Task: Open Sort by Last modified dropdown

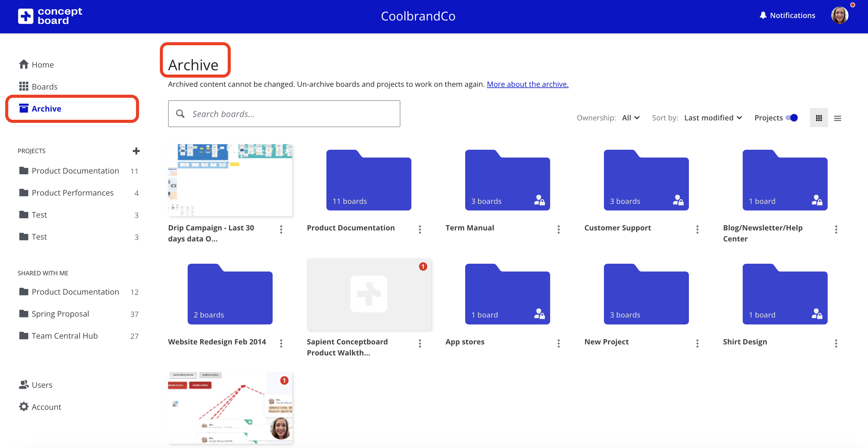Action: tap(713, 118)
